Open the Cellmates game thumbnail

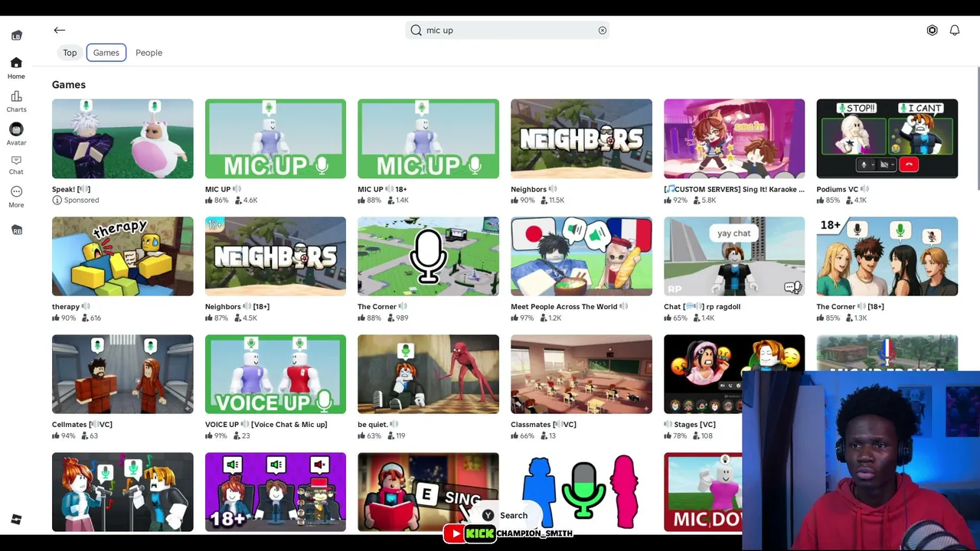[122, 374]
